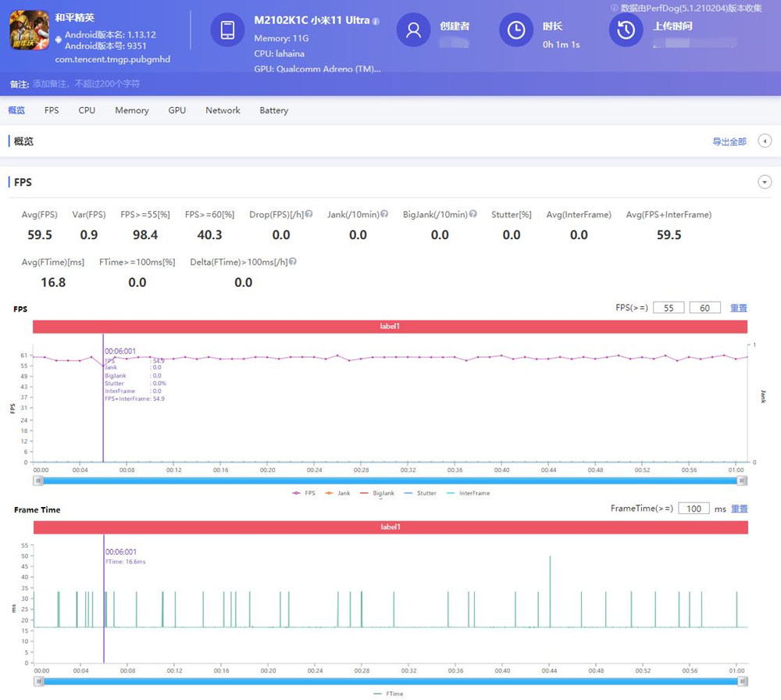Click device name M2102K1C 小米11 Ultra
781x700 pixels.
tap(312, 20)
